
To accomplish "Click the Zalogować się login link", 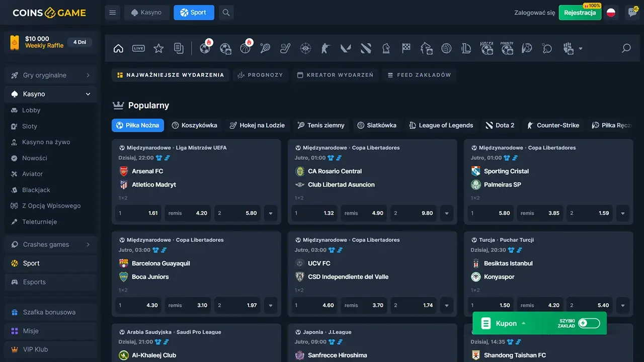I will tap(535, 13).
